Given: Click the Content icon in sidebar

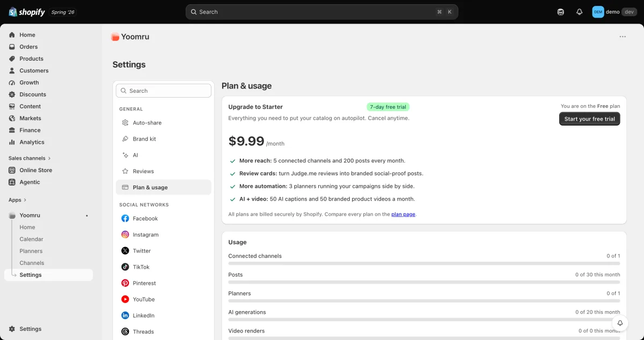Looking at the screenshot, I should click(x=12, y=106).
